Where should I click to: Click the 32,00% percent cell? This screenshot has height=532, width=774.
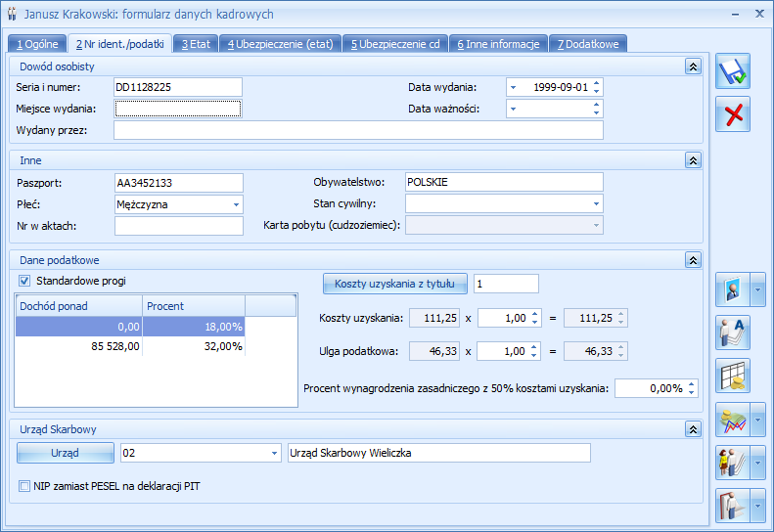[194, 346]
